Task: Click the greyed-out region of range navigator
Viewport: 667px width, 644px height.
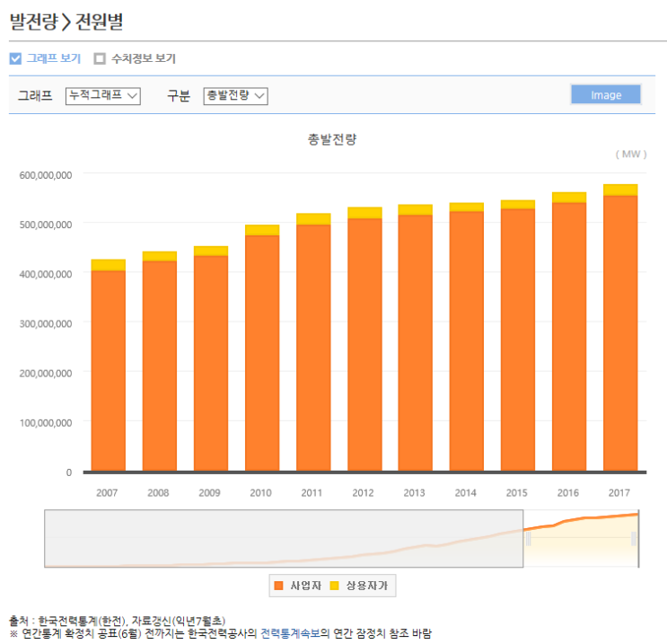Action: point(284,538)
